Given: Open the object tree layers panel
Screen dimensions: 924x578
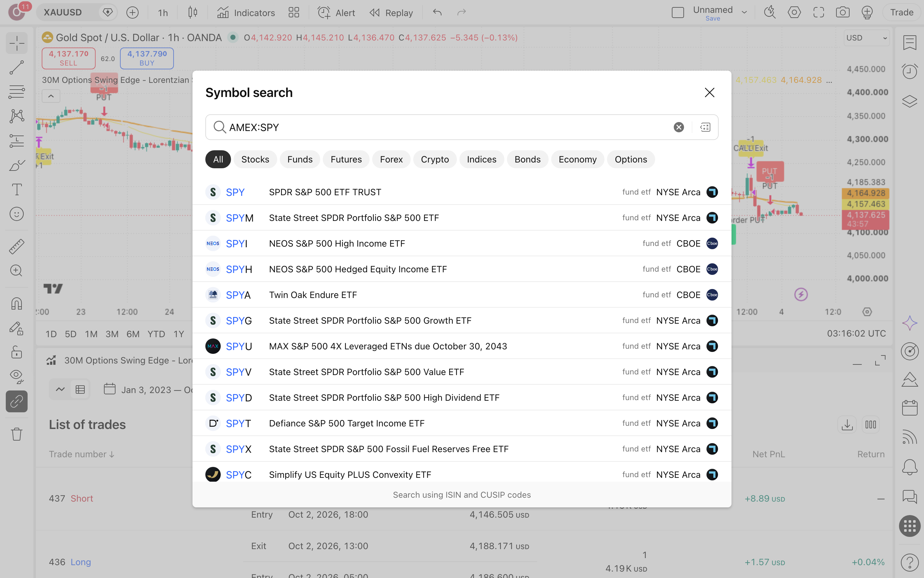Looking at the screenshot, I should click(910, 101).
